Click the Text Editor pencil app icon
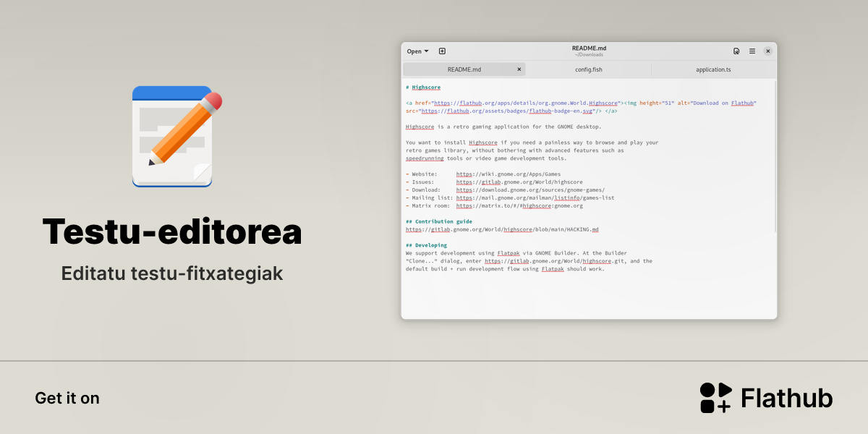 176,136
